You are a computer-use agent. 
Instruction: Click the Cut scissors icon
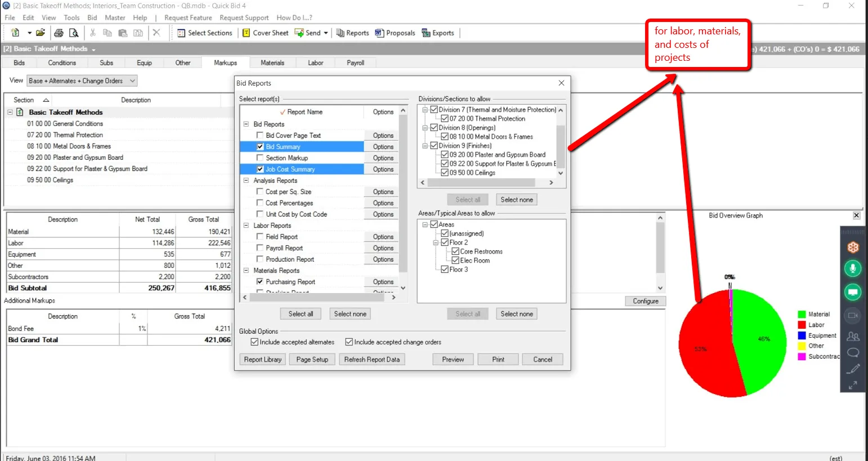[93, 33]
